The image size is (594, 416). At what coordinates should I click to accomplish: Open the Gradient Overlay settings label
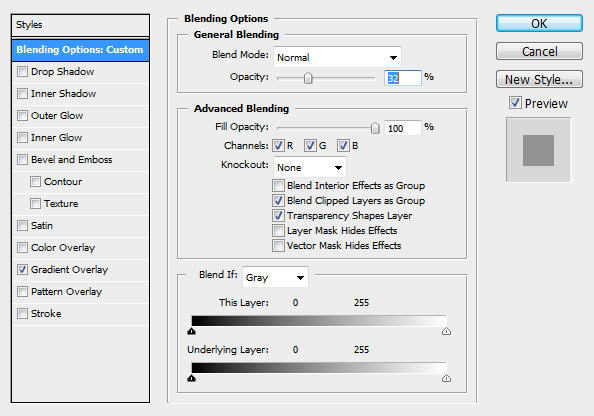coord(69,269)
